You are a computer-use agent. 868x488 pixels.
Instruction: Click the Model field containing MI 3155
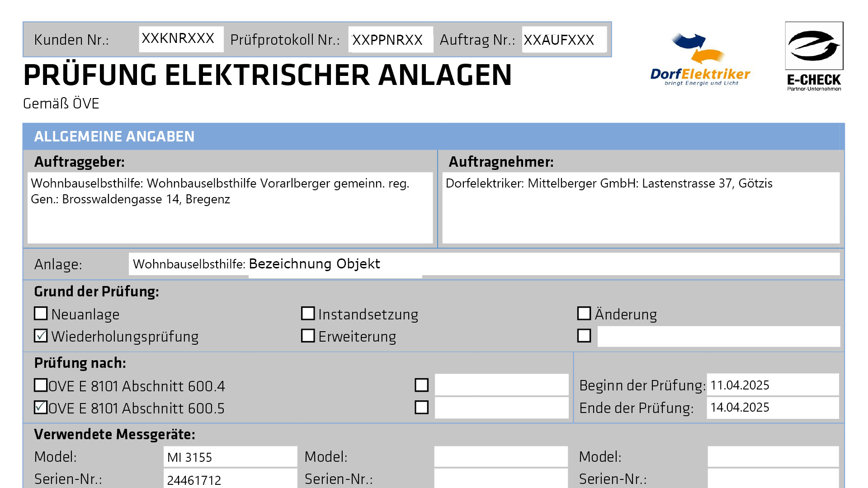click(x=230, y=457)
